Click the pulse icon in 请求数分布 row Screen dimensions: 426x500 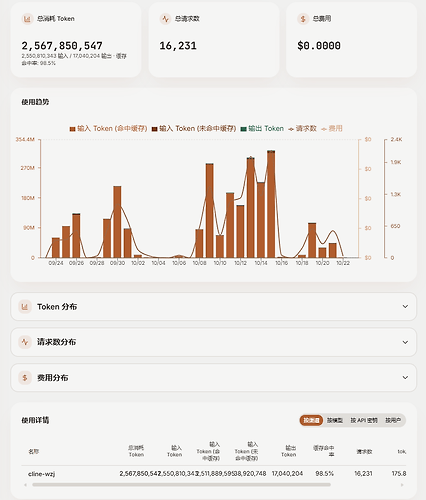[25, 342]
